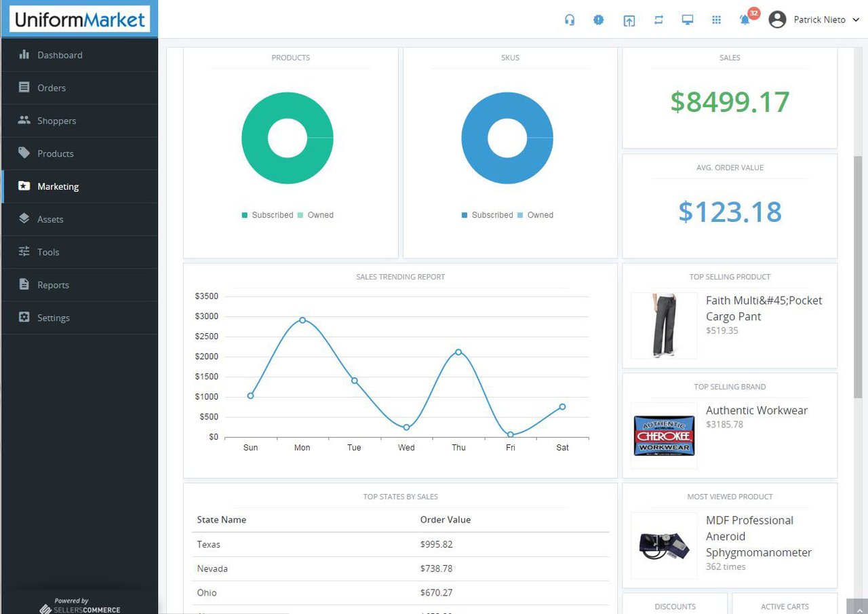Select the Shoppers section in sidebar
This screenshot has height=614, width=868.
point(56,120)
